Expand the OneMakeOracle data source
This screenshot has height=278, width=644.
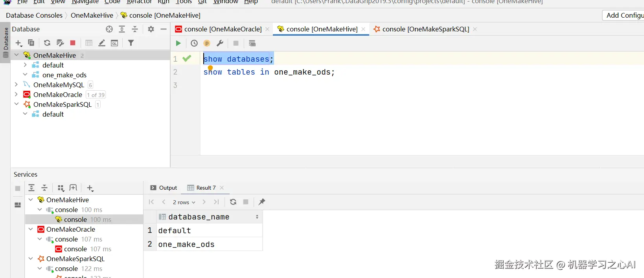point(17,94)
